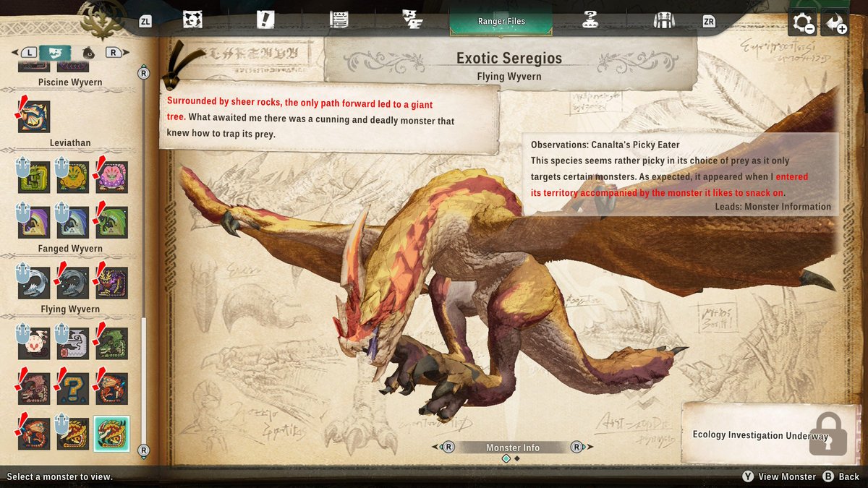Screen dimensions: 868x488
Task: Select the orange-yellow Leviathan monster icon
Action: click(73, 177)
